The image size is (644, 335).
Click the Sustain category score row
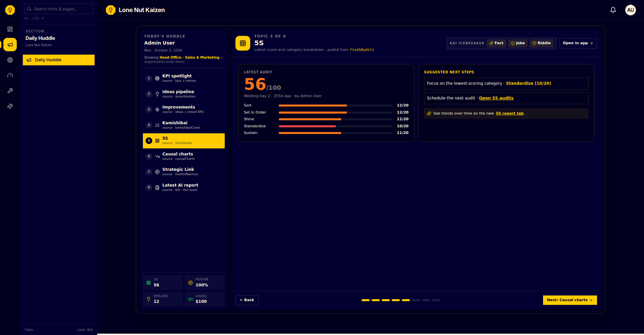(x=326, y=133)
